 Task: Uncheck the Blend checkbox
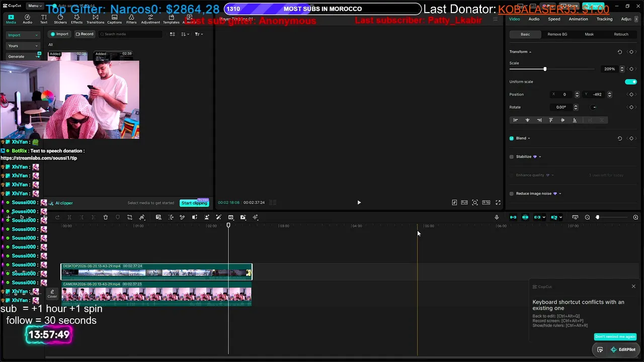(512, 138)
